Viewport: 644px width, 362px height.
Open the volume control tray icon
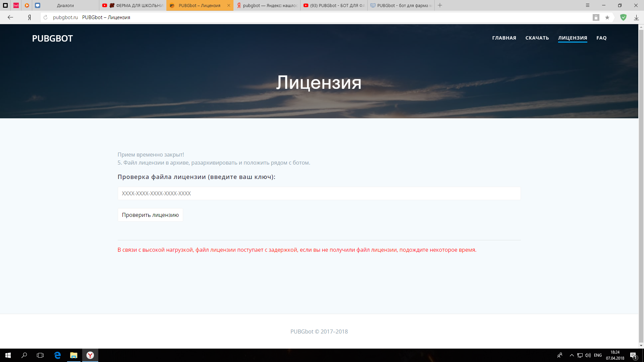(x=588, y=355)
